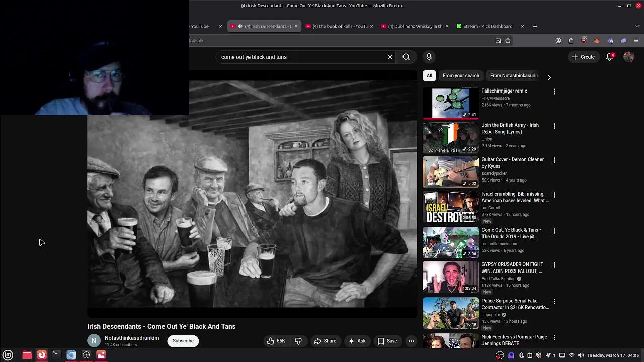The height and width of the screenshot is (362, 644).
Task: Open the YouTube account avatar menu
Action: [628, 57]
